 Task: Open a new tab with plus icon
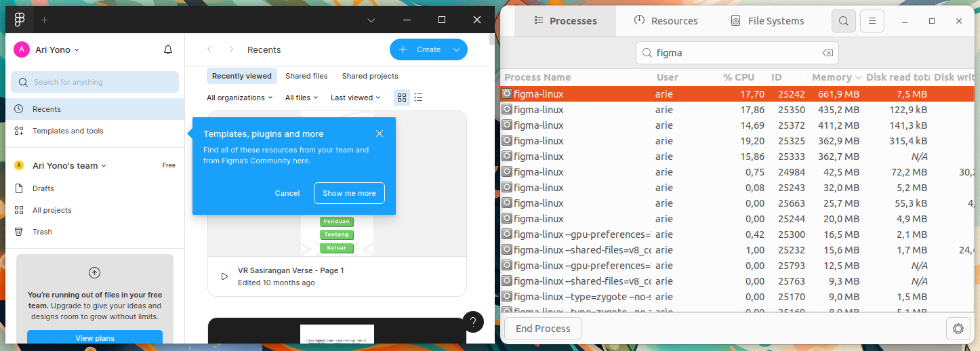(x=44, y=20)
